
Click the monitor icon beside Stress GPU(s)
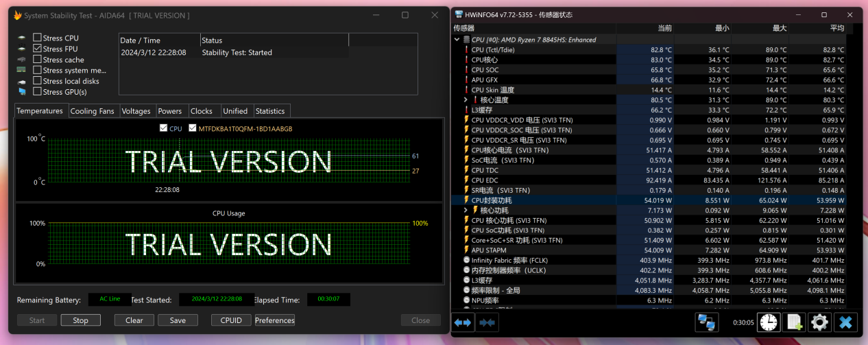tap(21, 91)
